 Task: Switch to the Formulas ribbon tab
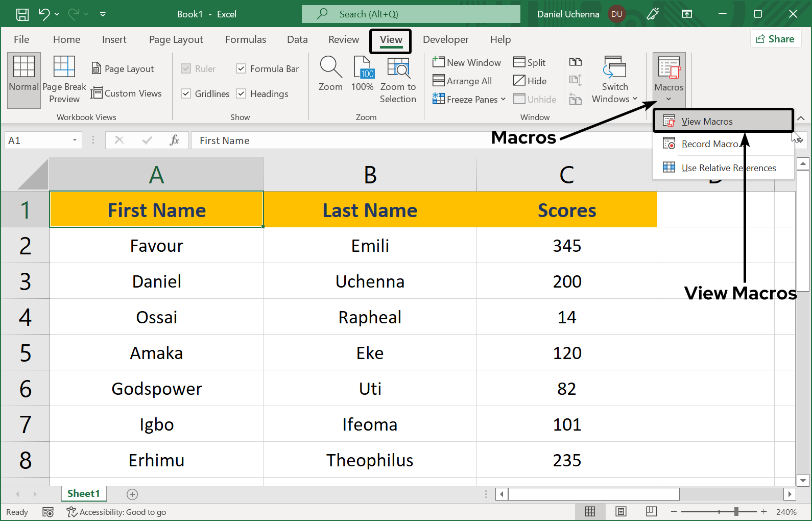click(246, 39)
